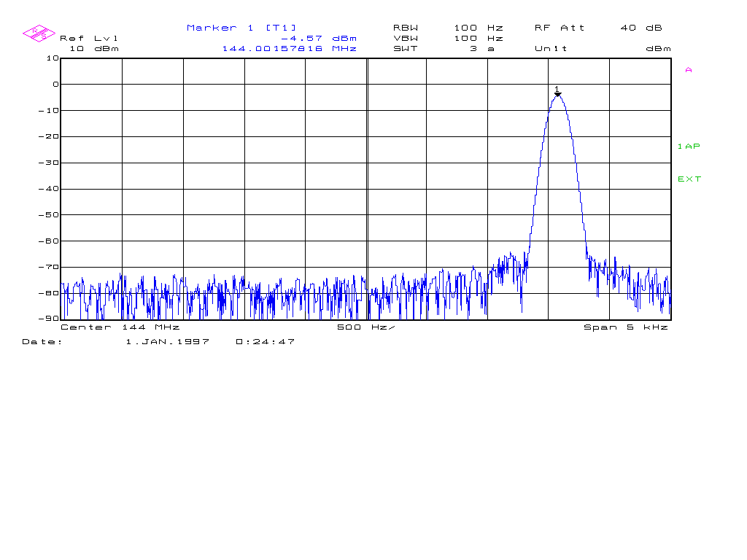Viewport: 747px width, 560px height.
Task: Select the RBW 100 Hz setting
Action: (x=448, y=28)
